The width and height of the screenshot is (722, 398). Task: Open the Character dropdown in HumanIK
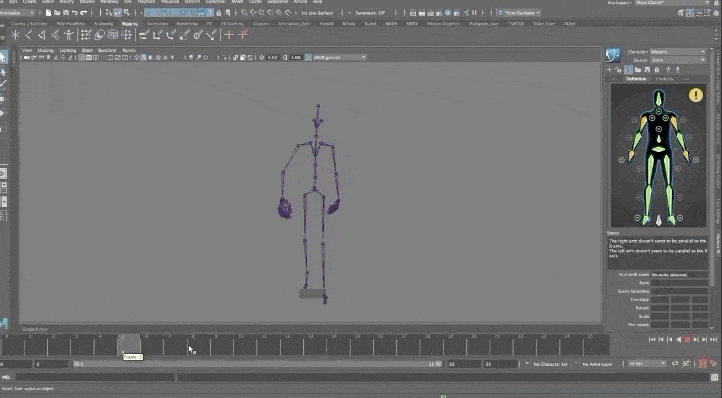pyautogui.click(x=678, y=52)
